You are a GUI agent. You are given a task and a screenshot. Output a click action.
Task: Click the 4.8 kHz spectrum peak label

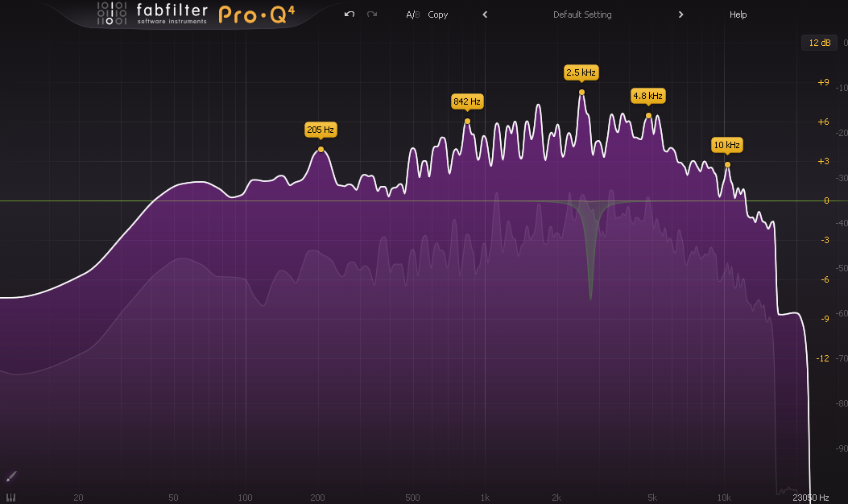click(x=648, y=97)
